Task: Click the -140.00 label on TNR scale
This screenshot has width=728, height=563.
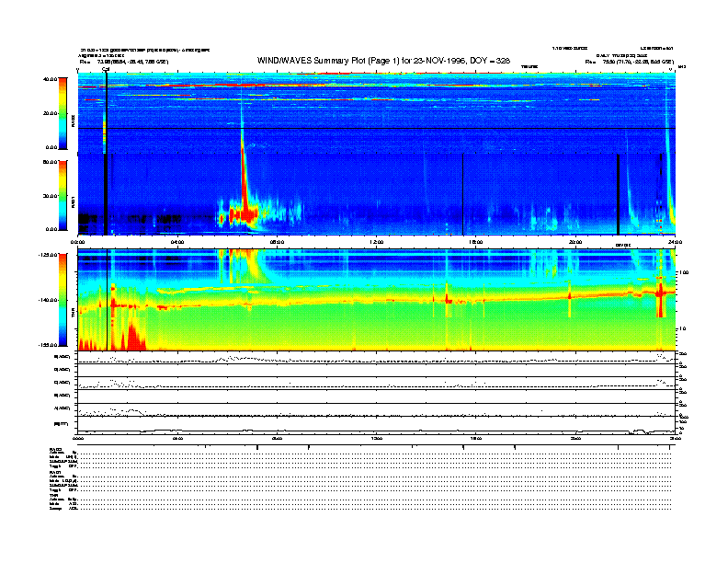Action: pyautogui.click(x=48, y=300)
